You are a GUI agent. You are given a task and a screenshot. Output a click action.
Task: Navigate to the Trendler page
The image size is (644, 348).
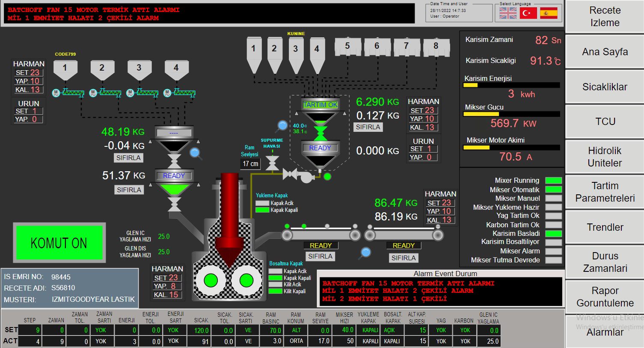point(605,227)
